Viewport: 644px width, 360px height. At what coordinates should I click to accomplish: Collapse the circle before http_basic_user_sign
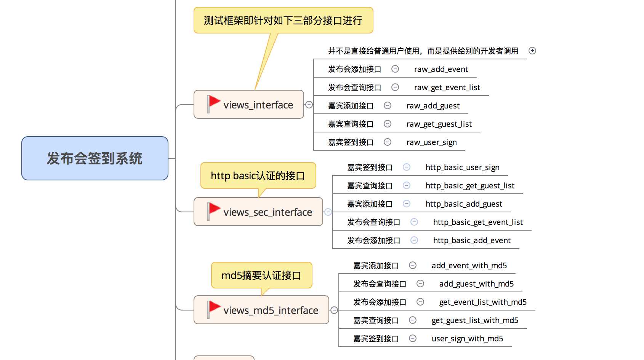click(407, 167)
